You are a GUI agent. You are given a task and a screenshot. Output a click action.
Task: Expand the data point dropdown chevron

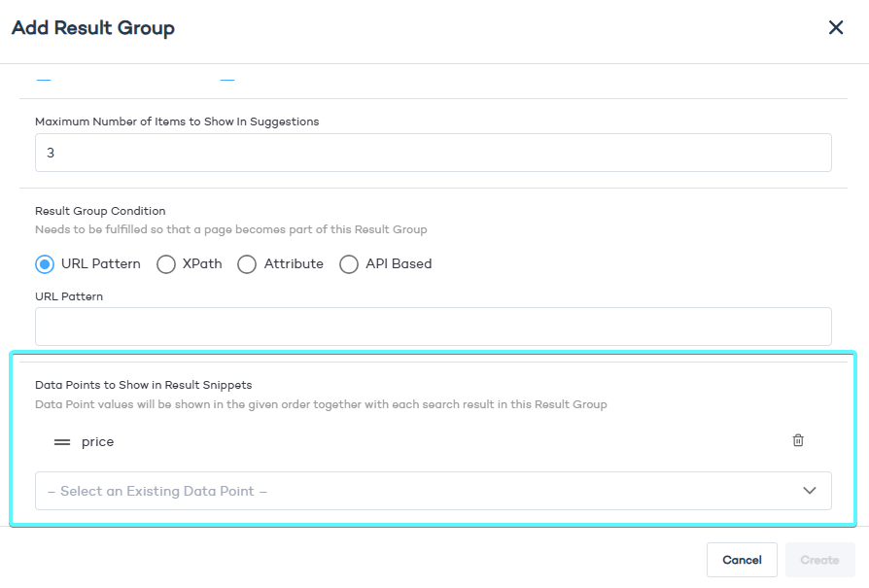[x=810, y=491]
